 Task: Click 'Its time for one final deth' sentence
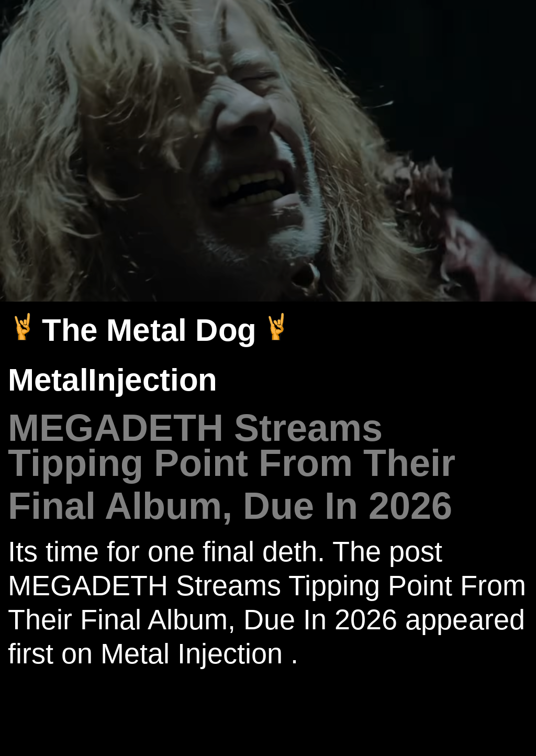point(166,552)
